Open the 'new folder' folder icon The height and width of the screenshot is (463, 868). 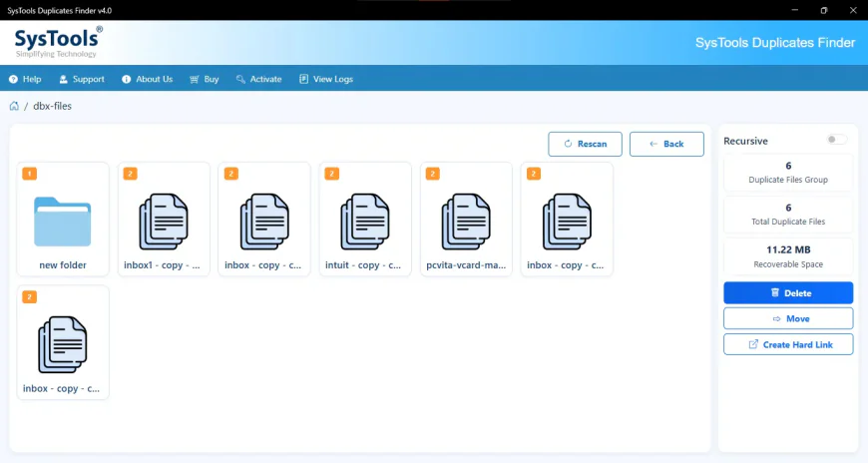click(63, 222)
